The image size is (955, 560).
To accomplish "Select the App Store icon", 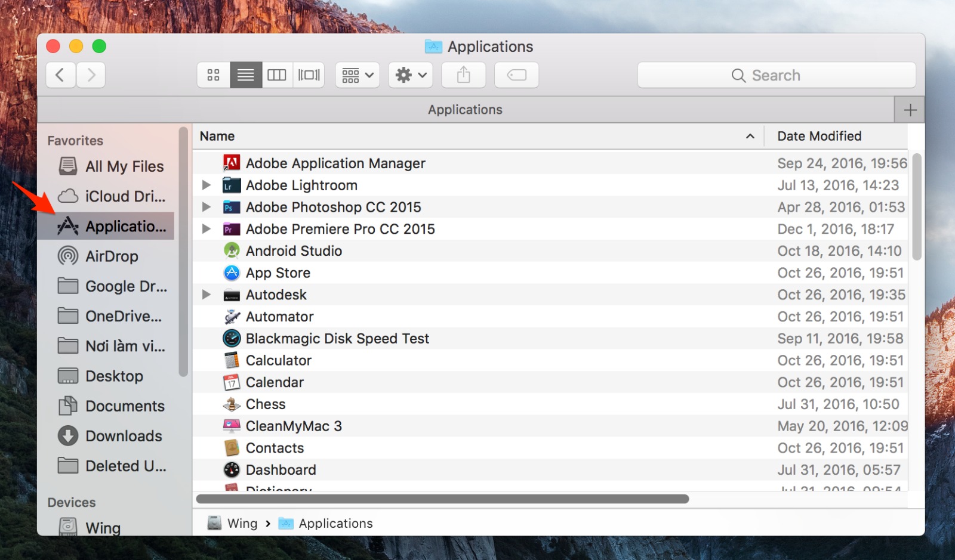I will 232,273.
